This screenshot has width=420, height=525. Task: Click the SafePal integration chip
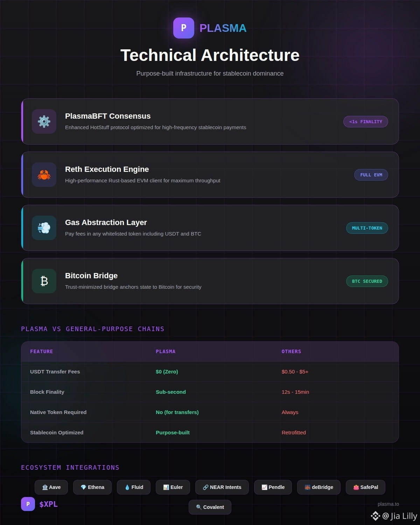pos(365,487)
